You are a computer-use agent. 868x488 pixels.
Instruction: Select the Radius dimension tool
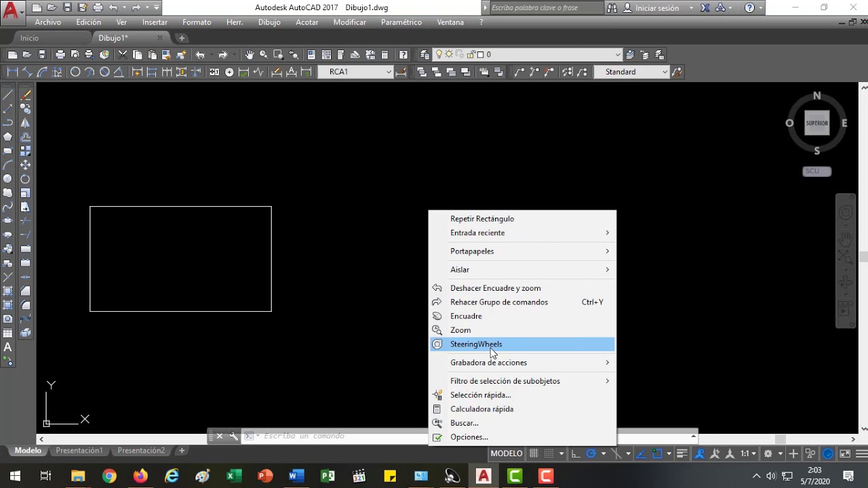(x=75, y=72)
